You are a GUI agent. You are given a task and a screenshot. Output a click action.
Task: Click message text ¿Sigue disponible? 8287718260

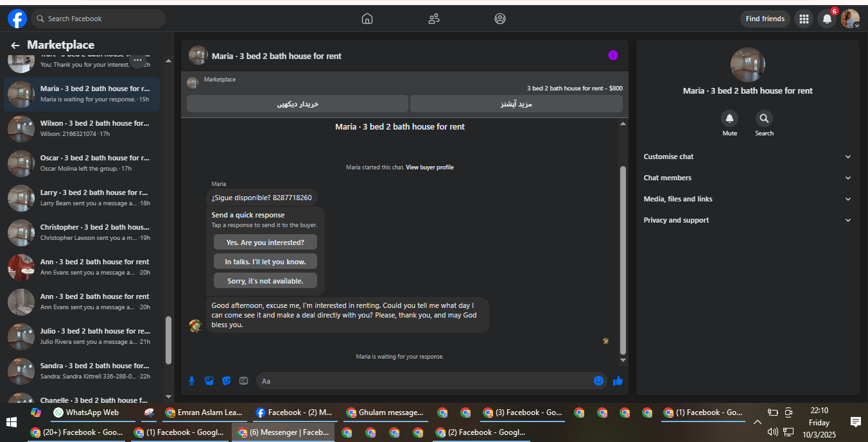coord(261,198)
